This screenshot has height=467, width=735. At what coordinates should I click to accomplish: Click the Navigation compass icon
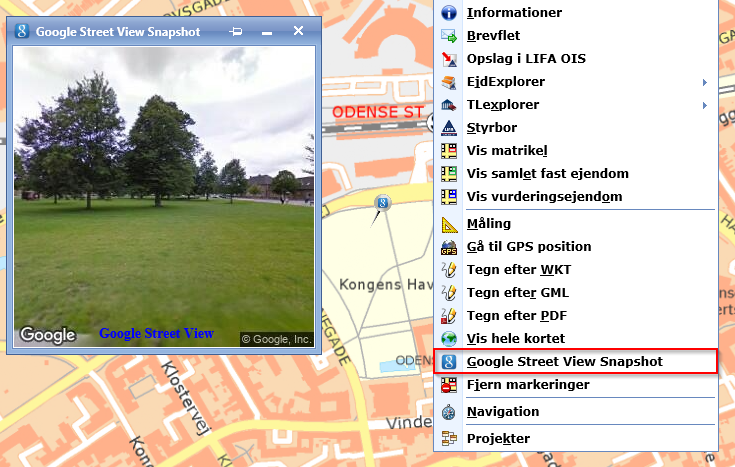tap(449, 412)
